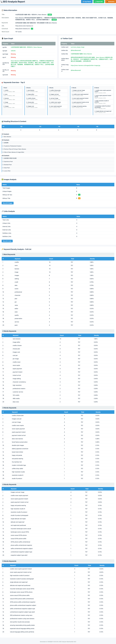This screenshot has width=116, height=644.
Task: Click the link icon beside Links Analysis heading
Action: [x=2, y=211]
